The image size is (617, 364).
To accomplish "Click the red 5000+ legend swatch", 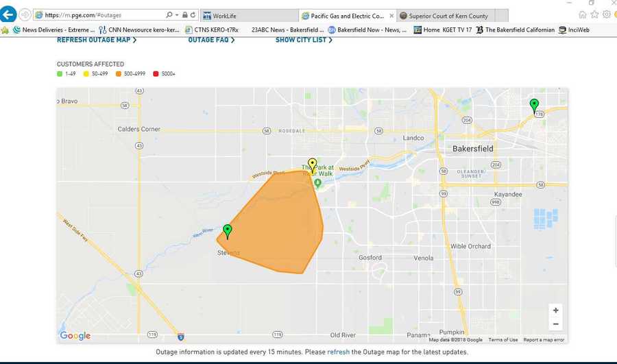I will [x=156, y=73].
